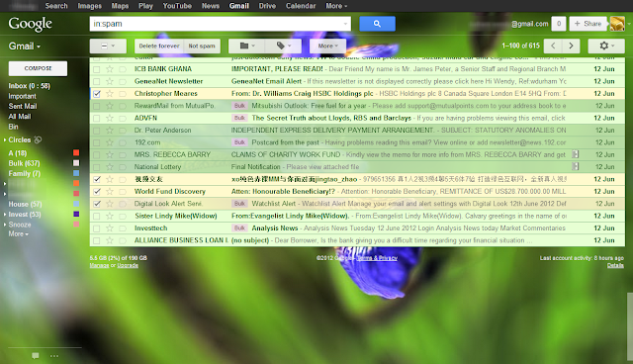
Task: Open the chat bubble icon at bottom left
Action: coord(36,356)
